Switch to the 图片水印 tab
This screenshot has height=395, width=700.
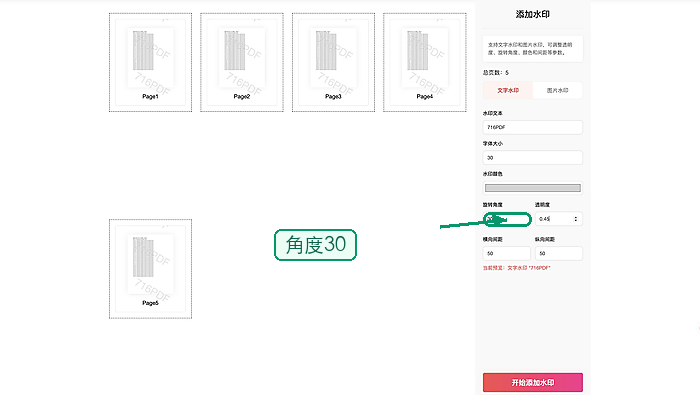click(558, 90)
